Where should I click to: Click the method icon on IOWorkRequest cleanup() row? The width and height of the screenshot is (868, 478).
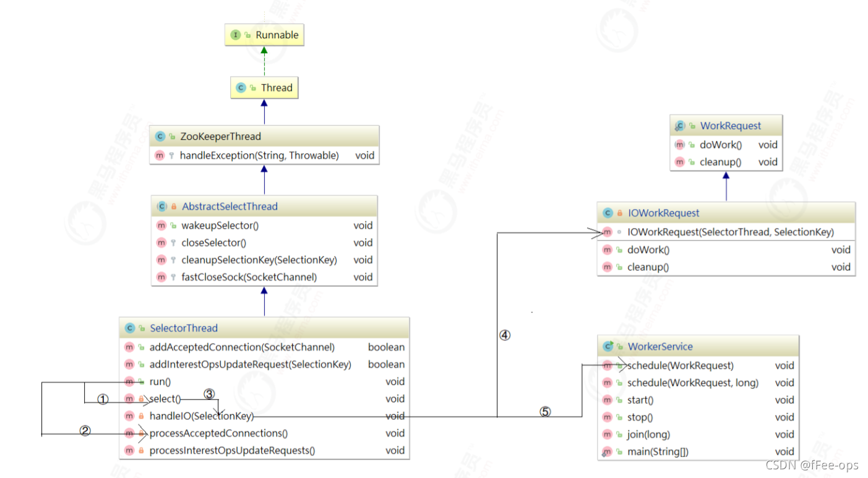tap(607, 268)
